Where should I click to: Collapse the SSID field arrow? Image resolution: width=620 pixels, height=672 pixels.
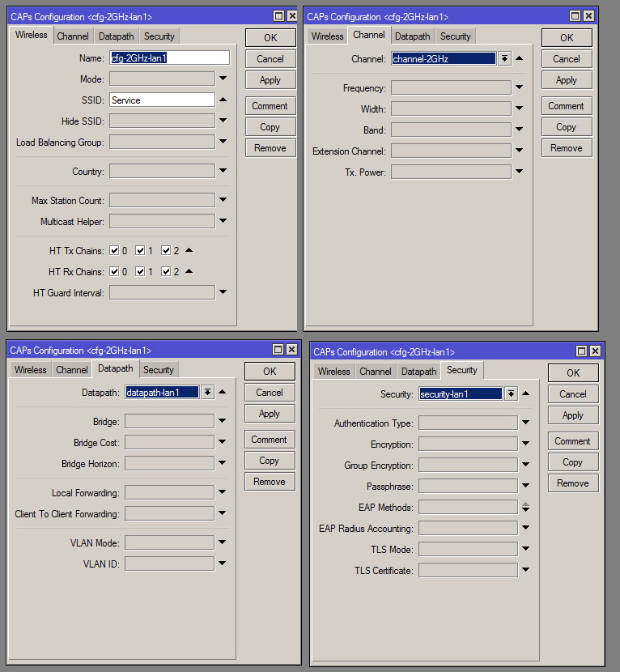[x=223, y=100]
